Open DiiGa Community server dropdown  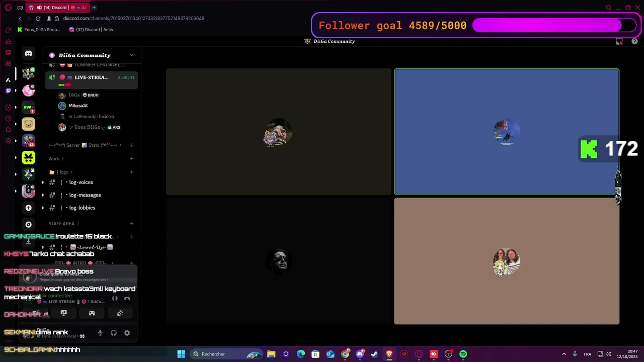pos(132,55)
